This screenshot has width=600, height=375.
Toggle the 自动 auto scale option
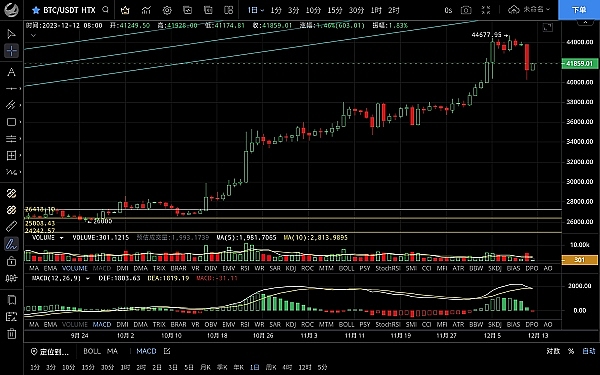pos(589,351)
